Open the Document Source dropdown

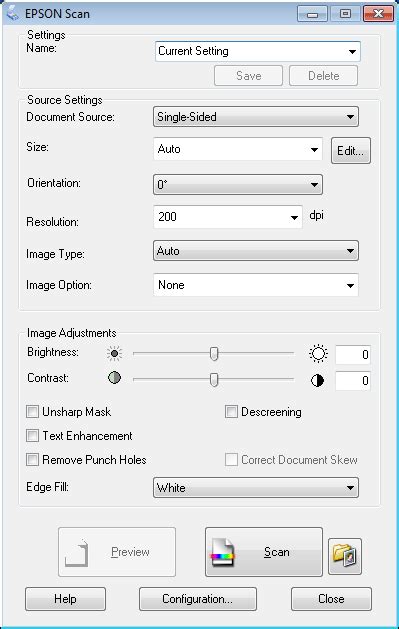(256, 117)
